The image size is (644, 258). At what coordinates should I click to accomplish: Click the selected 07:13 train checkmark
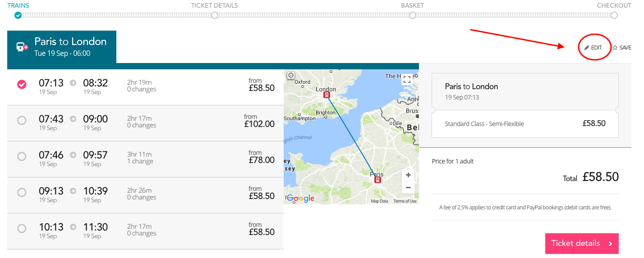[x=22, y=84]
